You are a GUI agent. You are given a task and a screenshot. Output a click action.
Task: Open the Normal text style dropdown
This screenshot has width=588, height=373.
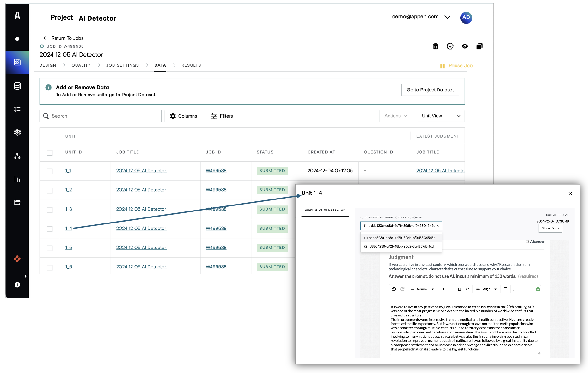click(423, 289)
